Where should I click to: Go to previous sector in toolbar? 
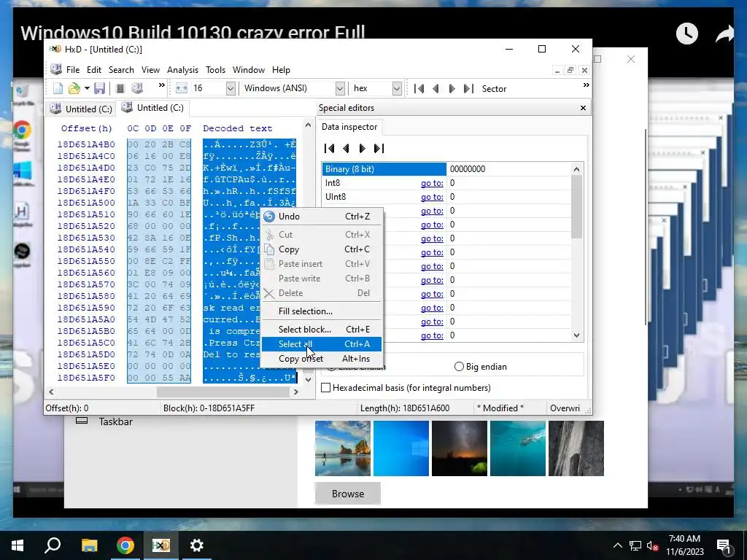(x=436, y=88)
